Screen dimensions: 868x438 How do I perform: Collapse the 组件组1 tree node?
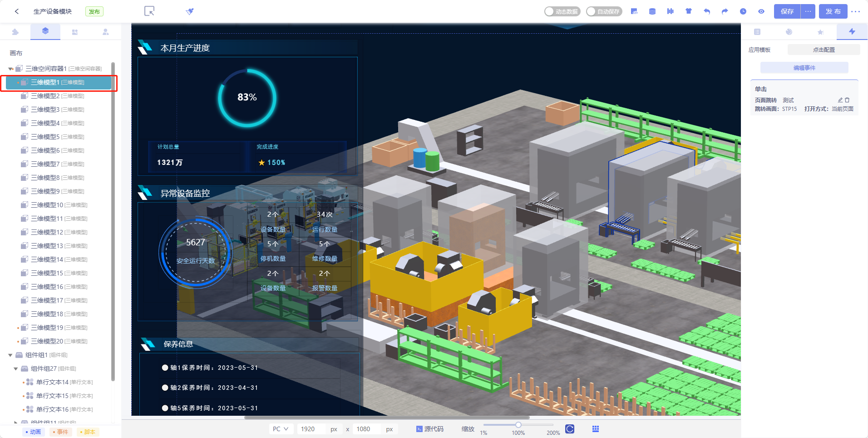(x=10, y=355)
